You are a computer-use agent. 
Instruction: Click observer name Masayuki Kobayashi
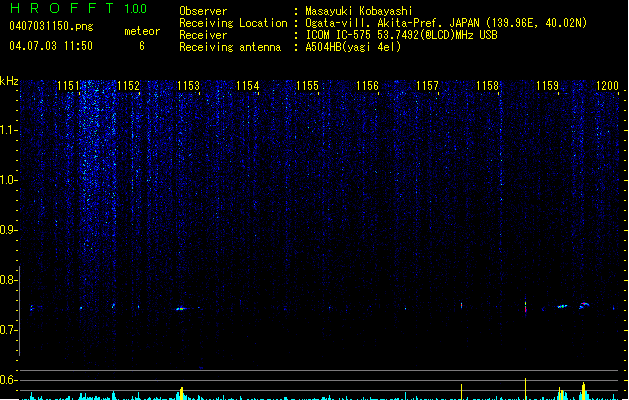coord(358,11)
